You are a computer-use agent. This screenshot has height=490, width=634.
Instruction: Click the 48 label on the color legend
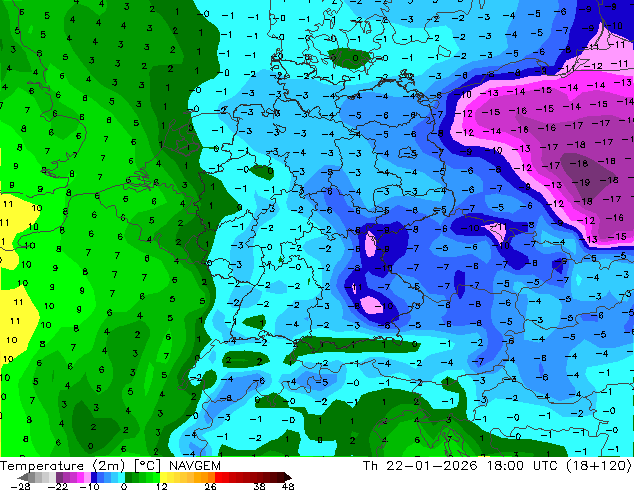288,486
